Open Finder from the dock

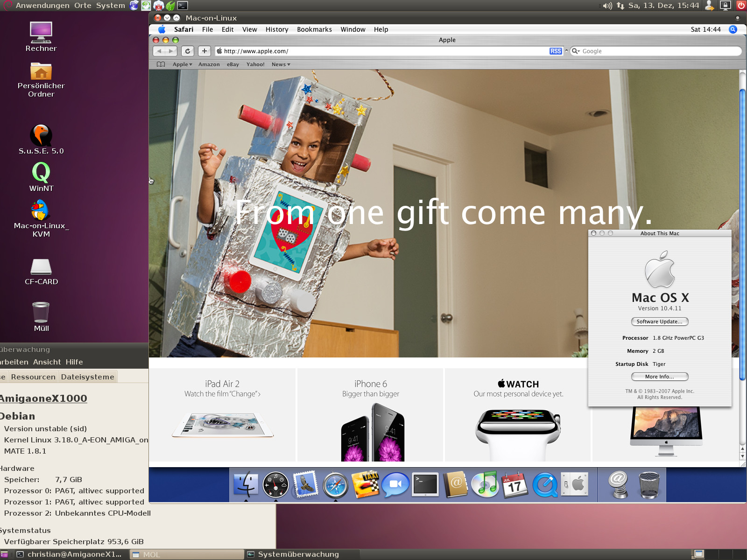pyautogui.click(x=246, y=484)
